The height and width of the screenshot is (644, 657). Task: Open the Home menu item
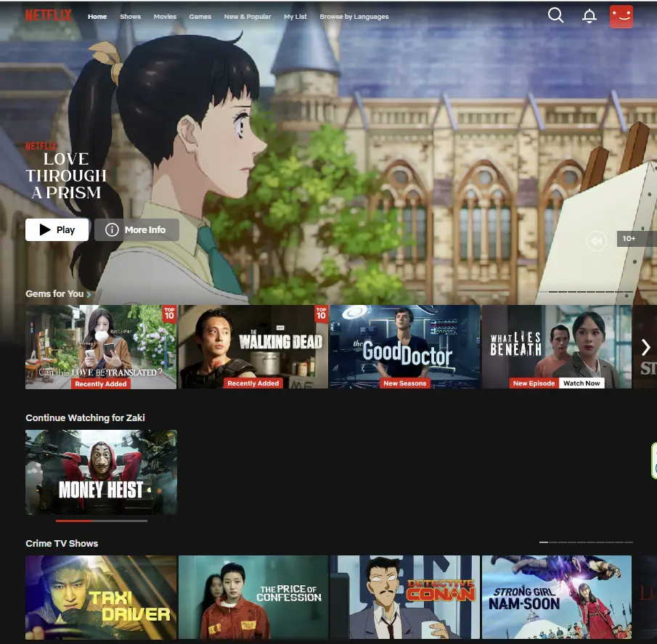coord(97,17)
